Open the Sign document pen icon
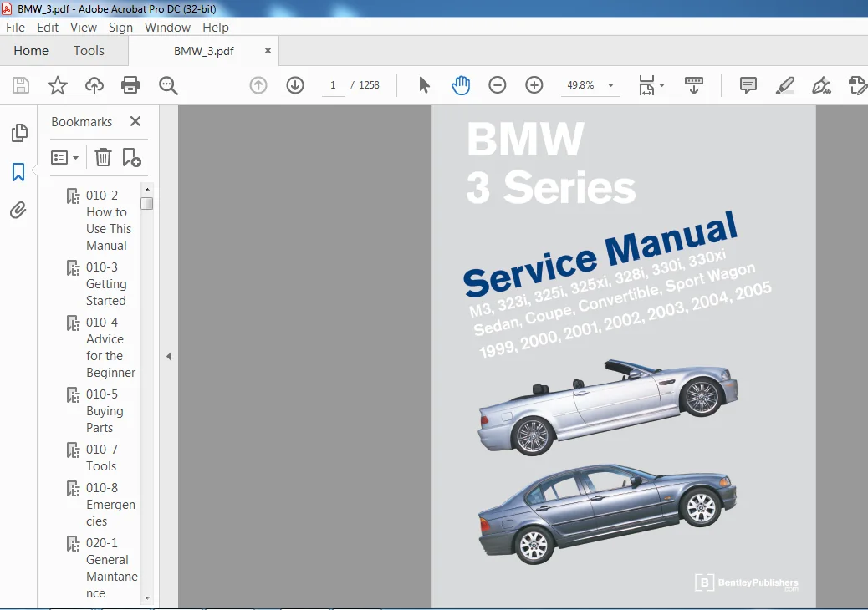The image size is (868, 610). [821, 85]
